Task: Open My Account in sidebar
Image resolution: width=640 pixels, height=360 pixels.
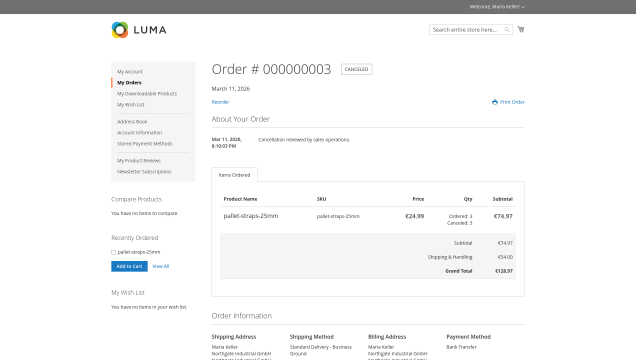Action: 130,72
